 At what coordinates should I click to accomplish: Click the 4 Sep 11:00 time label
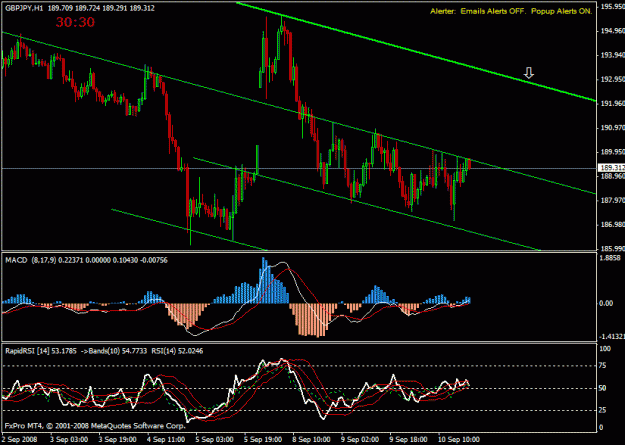(x=165, y=439)
